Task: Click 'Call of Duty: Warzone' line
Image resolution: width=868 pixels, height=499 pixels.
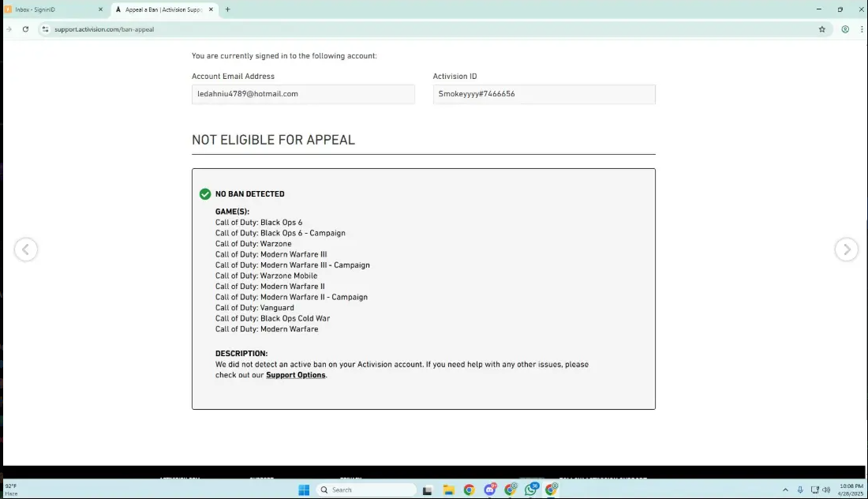Action: (x=253, y=244)
